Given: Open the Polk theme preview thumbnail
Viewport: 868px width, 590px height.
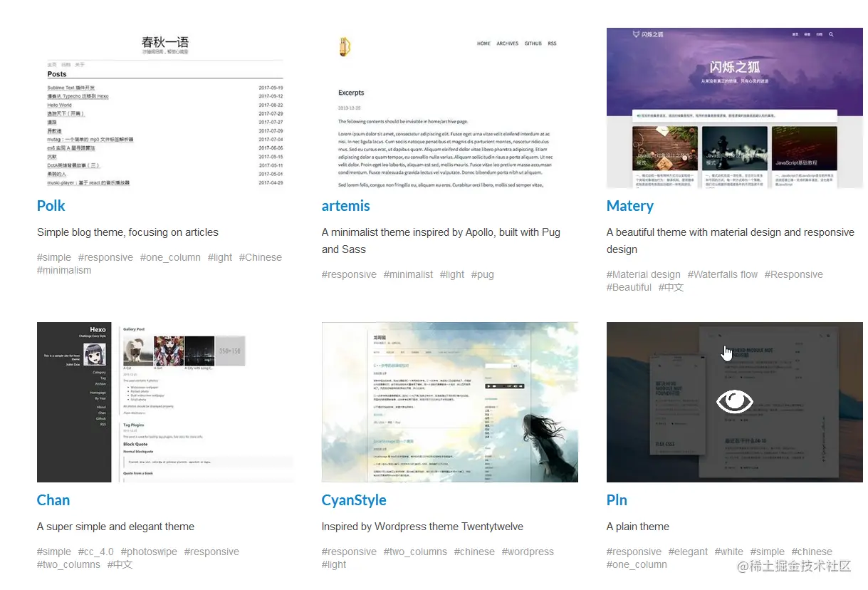Looking at the screenshot, I should [x=165, y=108].
